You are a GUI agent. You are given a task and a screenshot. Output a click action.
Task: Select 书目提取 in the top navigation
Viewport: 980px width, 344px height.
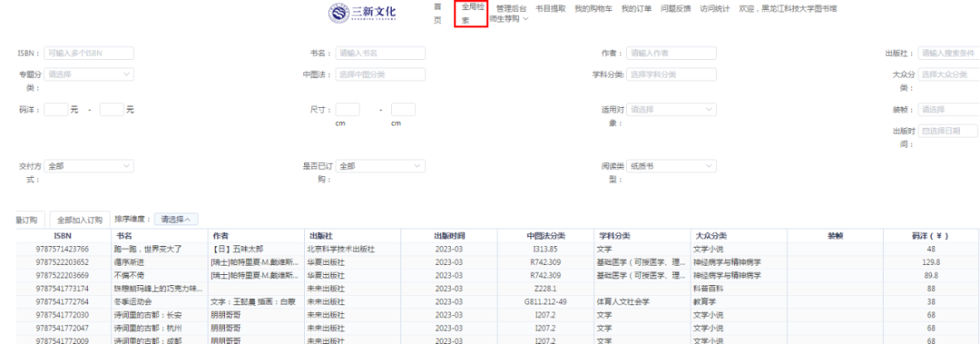(551, 9)
